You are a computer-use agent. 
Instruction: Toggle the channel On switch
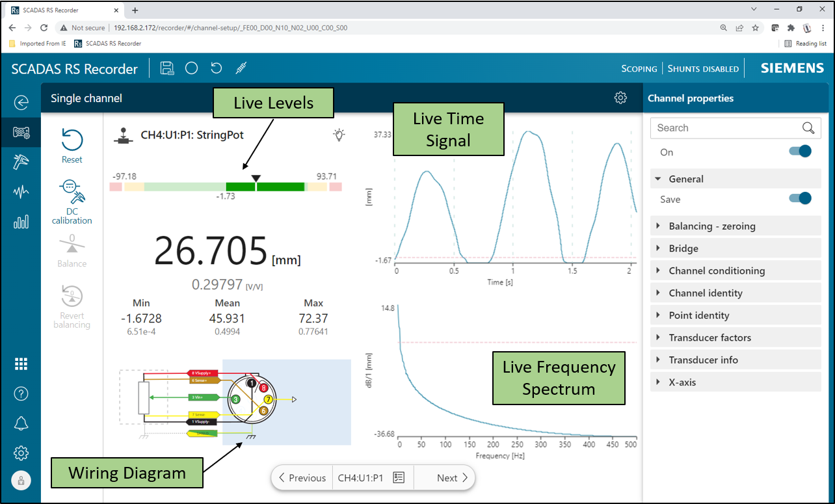coord(800,152)
